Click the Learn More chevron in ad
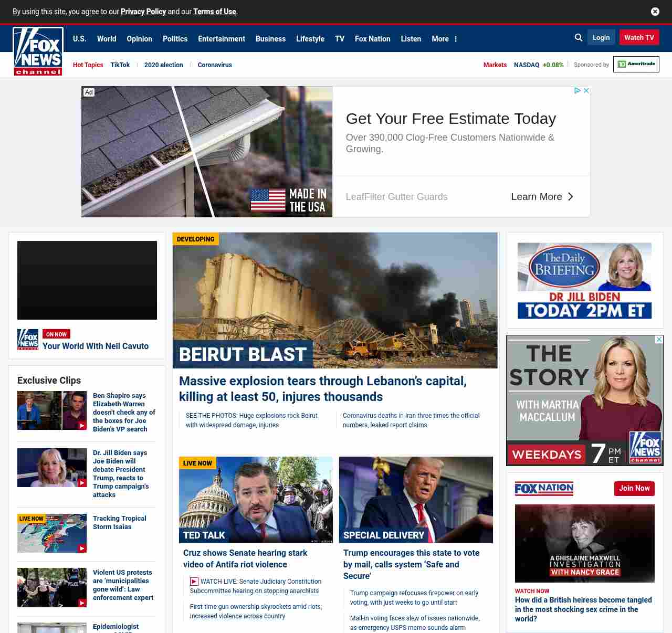This screenshot has width=672, height=633. coord(570,197)
